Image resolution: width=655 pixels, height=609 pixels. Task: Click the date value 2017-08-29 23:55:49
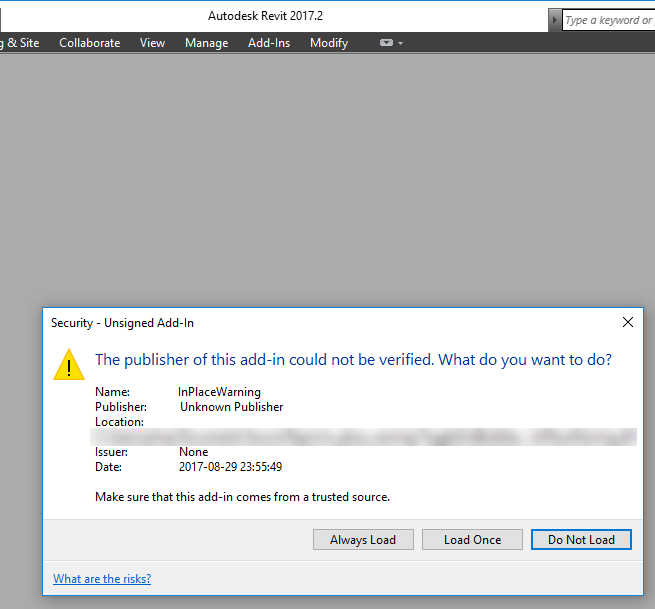pyautogui.click(x=231, y=467)
